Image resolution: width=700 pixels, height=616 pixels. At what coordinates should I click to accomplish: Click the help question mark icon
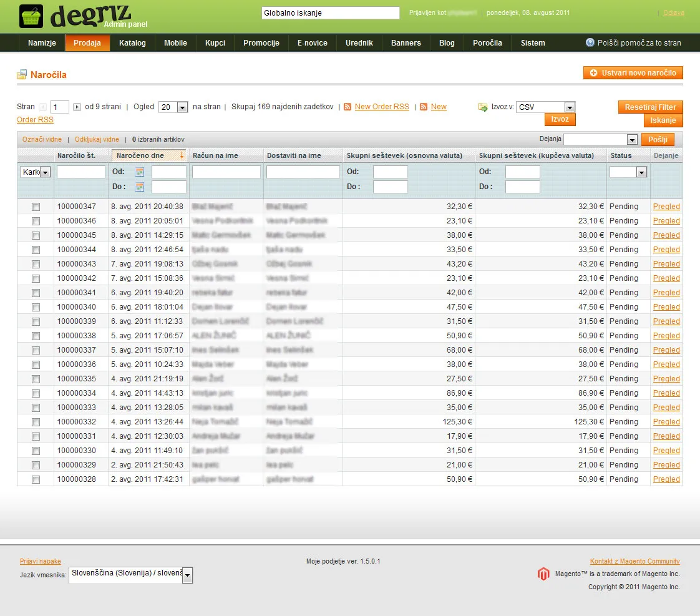click(590, 42)
